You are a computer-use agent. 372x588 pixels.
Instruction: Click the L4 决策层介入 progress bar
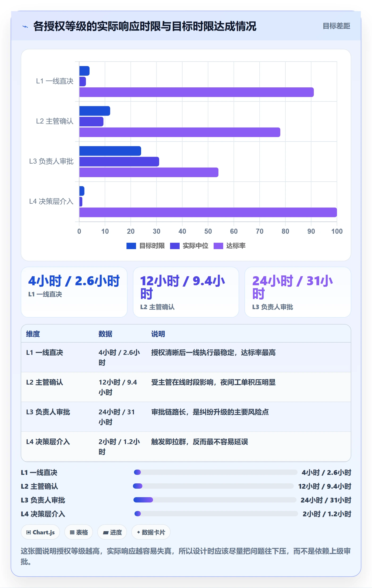pos(216,514)
